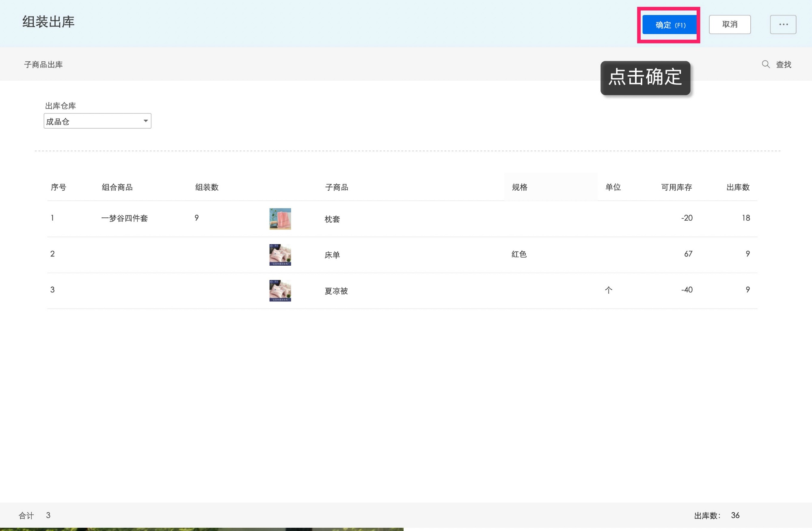The image size is (812, 531).
Task: Click the 规格 column header
Action: pos(519,187)
